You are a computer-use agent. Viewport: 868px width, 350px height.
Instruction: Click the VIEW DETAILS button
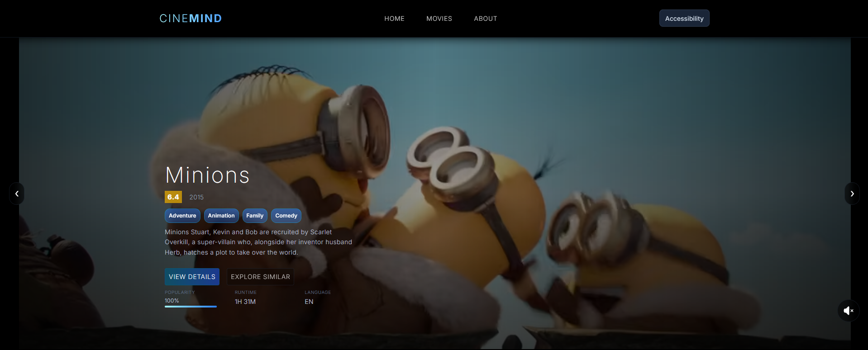pos(192,277)
